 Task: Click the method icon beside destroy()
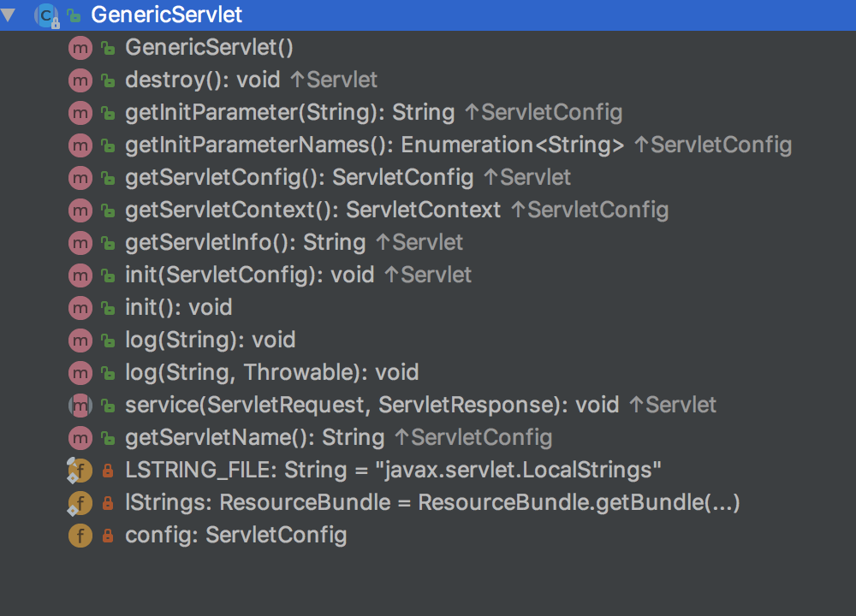(80, 80)
